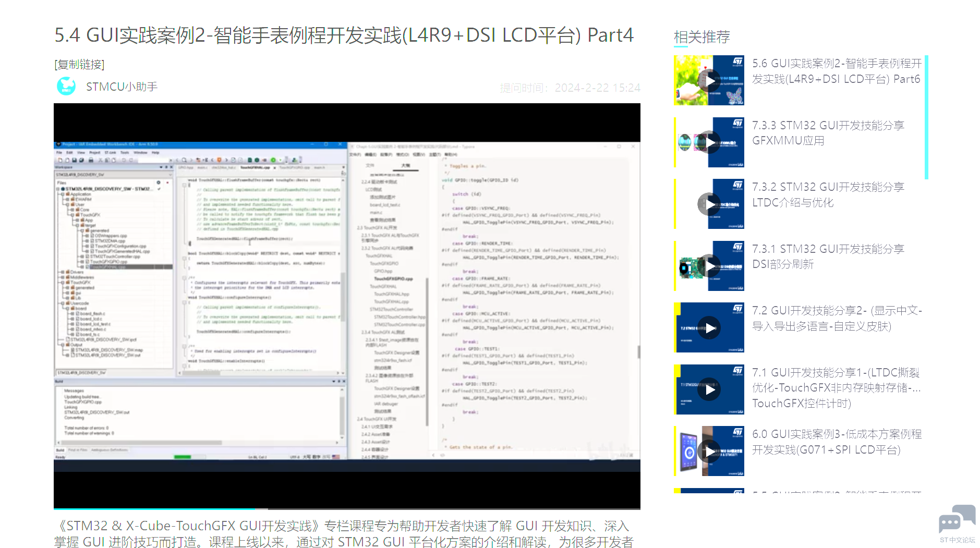The width and height of the screenshot is (980, 548).
Task: Click the Save icon in IAR toolbar
Action: (x=75, y=160)
